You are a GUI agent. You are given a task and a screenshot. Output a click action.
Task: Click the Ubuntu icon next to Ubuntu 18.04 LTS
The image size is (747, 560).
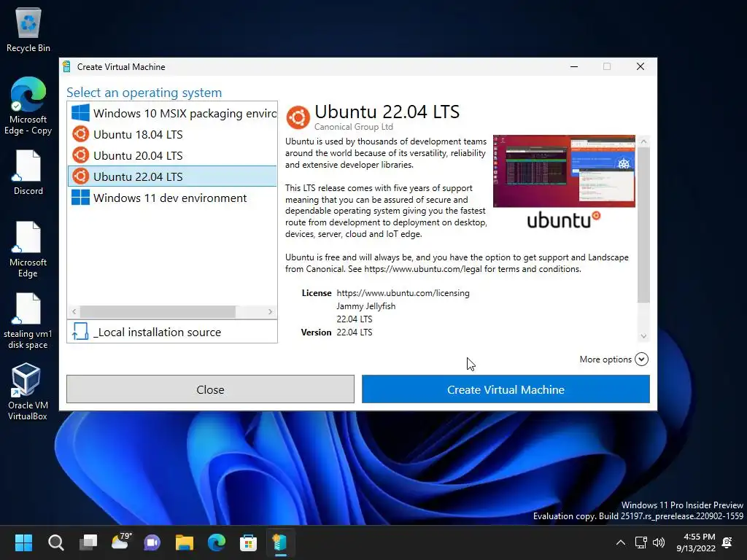(80, 134)
